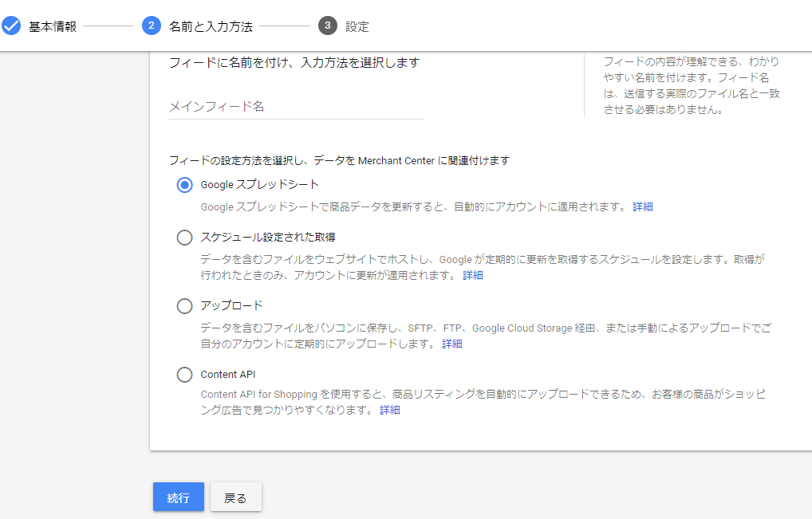Click the blue 続行 button

(x=178, y=497)
